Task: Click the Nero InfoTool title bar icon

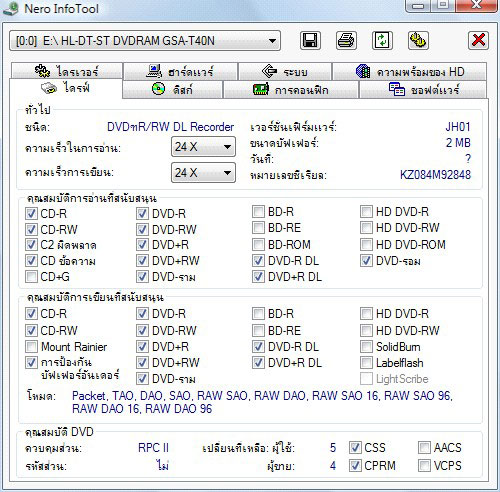Action: 11,8
